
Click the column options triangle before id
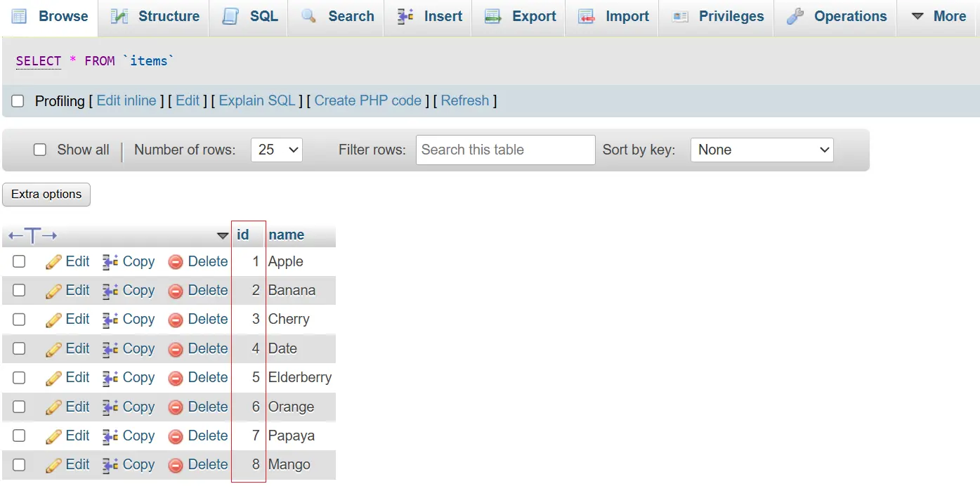(223, 235)
